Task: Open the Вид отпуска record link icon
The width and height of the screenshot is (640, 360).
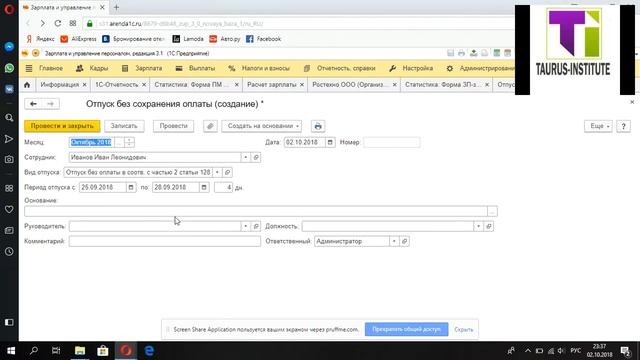Action: click(227, 172)
